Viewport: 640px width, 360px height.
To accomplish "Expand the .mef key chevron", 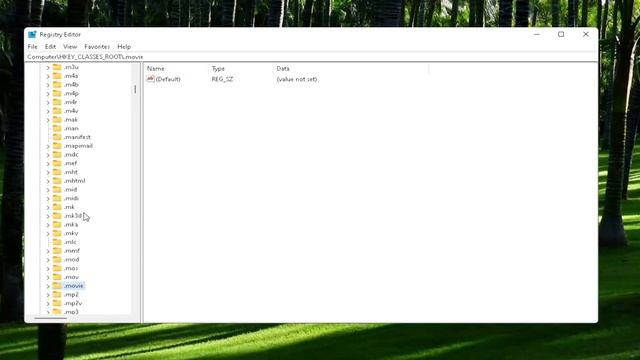I will (48, 164).
